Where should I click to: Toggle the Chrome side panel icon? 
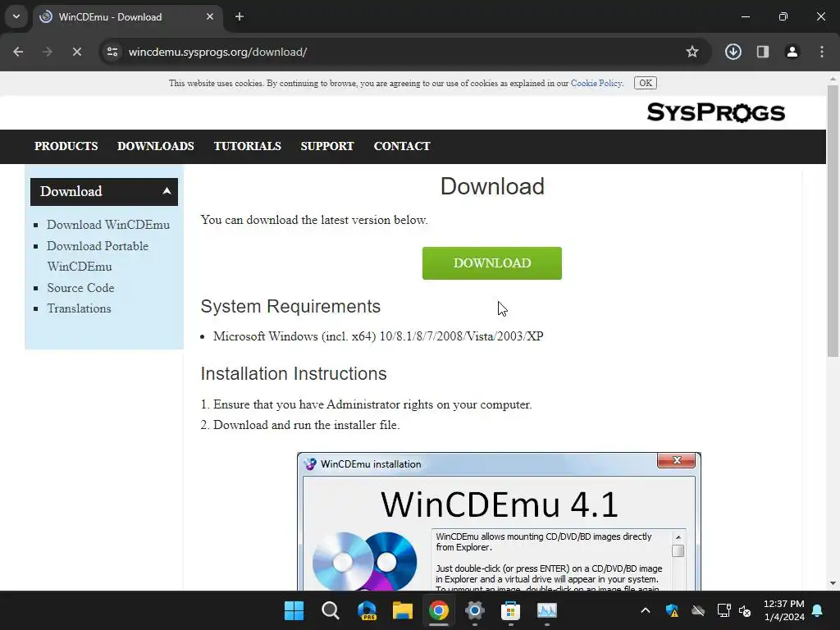point(762,52)
